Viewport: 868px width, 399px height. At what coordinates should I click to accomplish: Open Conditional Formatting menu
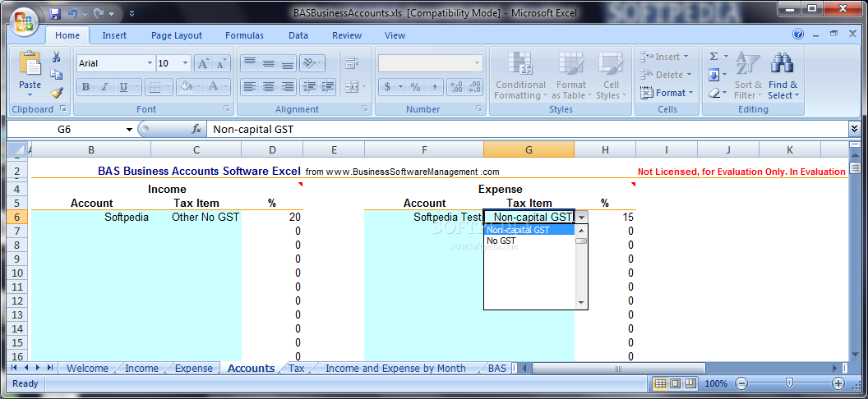tap(520, 76)
